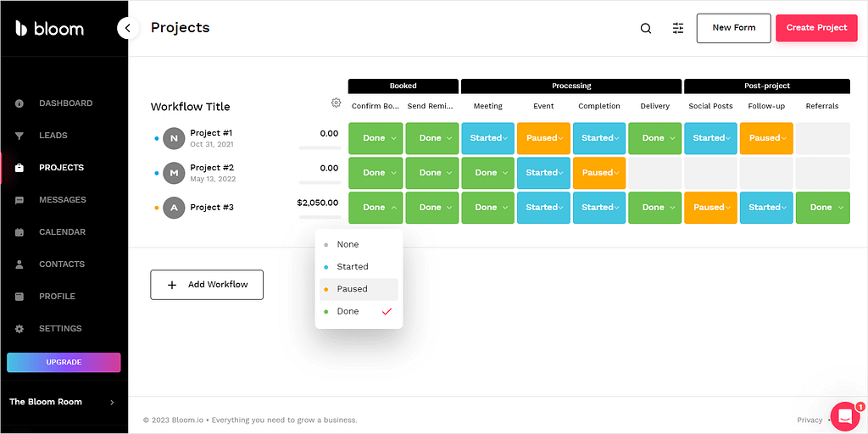
Task: Open Project #1 Delivery Done dropdown
Action: [655, 138]
